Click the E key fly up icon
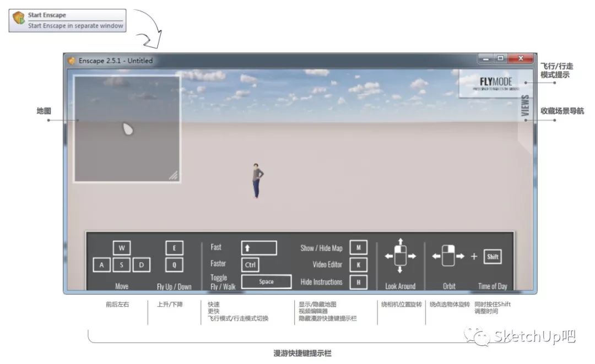This screenshot has width=595, height=364. point(174,248)
